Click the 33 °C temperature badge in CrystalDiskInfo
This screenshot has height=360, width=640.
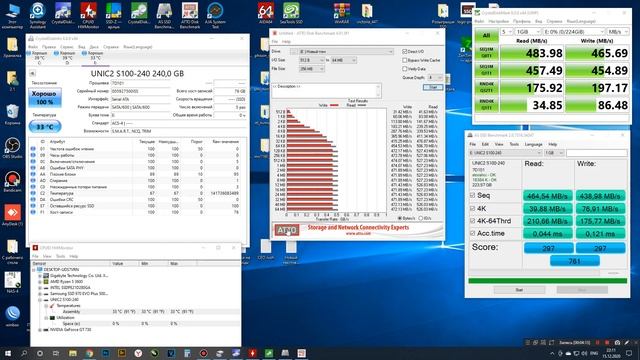[x=45, y=127]
